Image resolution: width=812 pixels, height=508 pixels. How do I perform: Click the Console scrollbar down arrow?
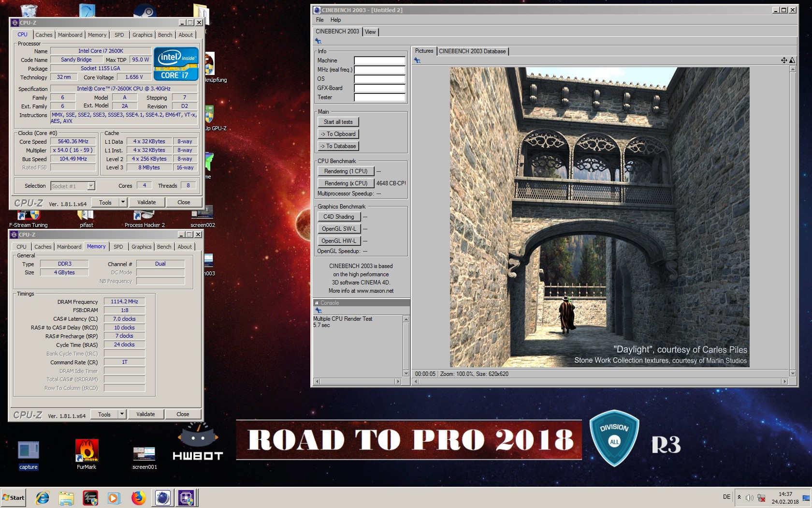click(406, 373)
